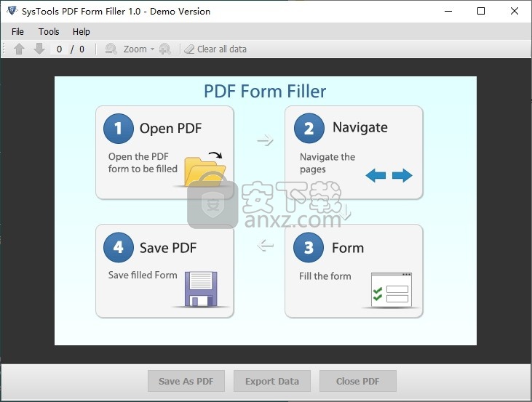Screen dimensions: 532x402
Task: Open the Tools menu
Action: (x=49, y=31)
